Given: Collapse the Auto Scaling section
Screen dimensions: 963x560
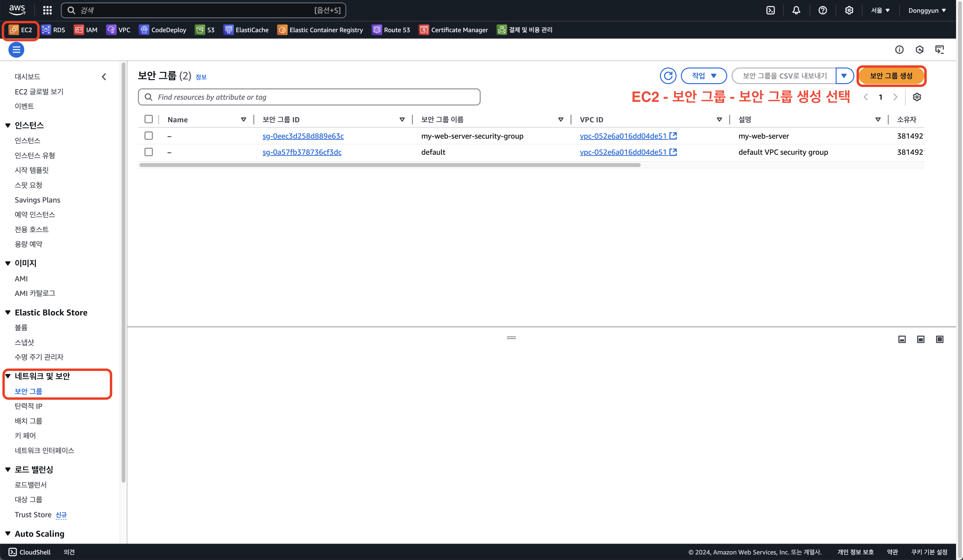Looking at the screenshot, I should (8, 534).
